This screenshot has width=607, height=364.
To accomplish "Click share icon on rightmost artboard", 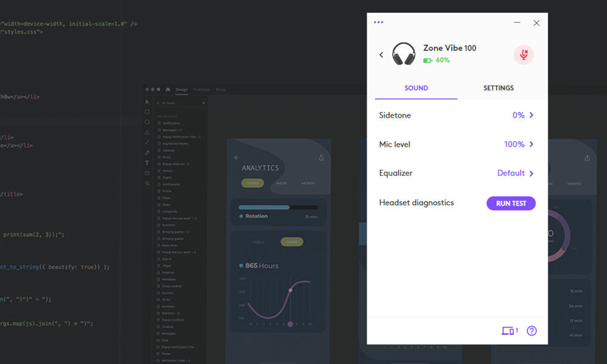I will point(587,158).
